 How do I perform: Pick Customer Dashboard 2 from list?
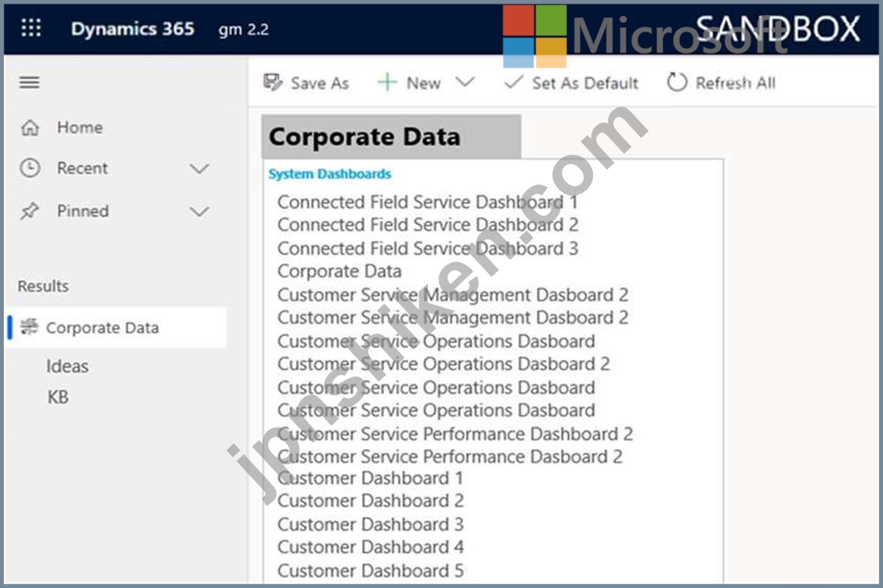coord(370,501)
